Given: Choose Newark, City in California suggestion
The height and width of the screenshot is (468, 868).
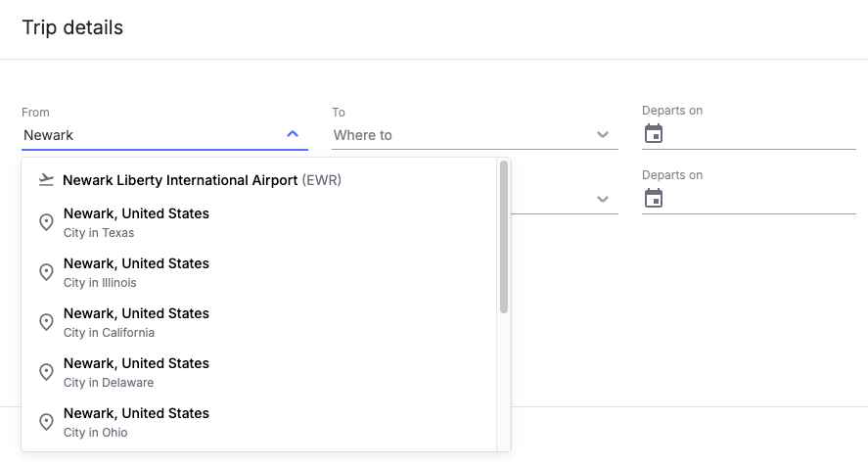Looking at the screenshot, I should tap(136, 322).
